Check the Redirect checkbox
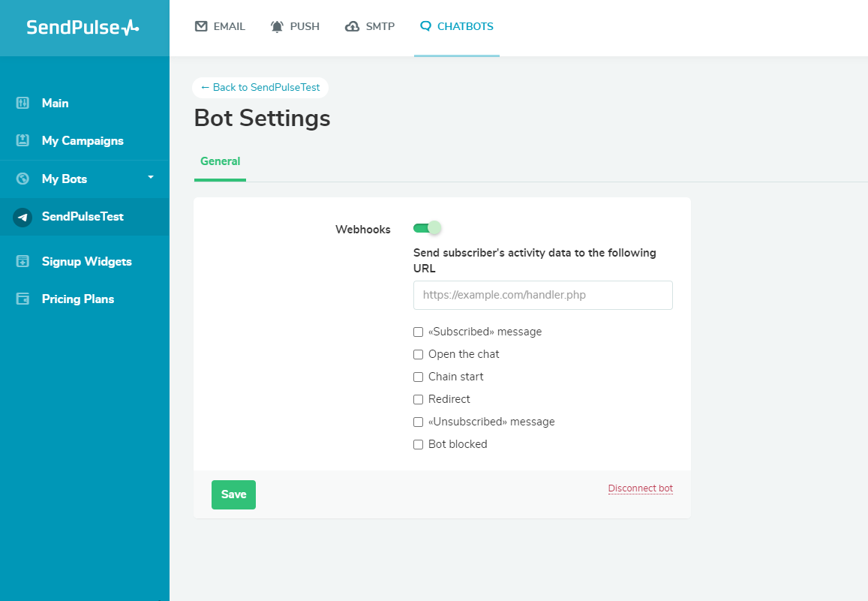 coord(418,400)
